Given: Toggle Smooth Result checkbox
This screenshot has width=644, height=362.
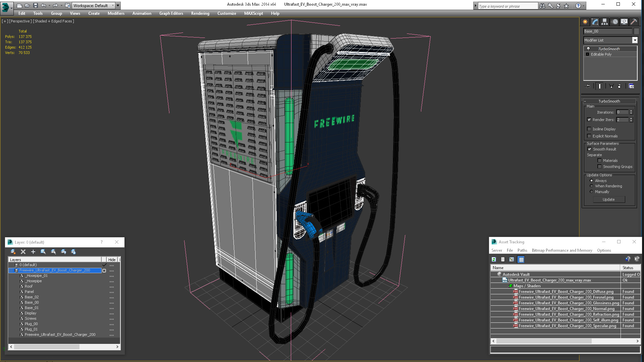Looking at the screenshot, I should pos(590,149).
